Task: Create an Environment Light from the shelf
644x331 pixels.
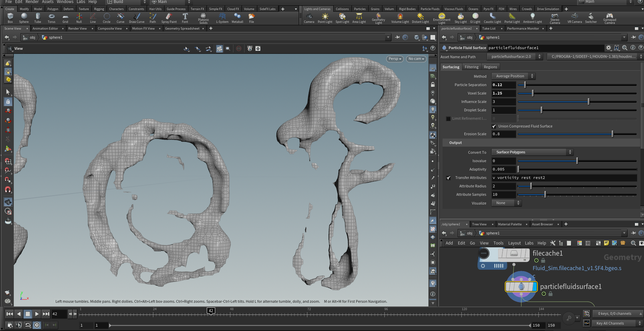Action: click(x=442, y=18)
